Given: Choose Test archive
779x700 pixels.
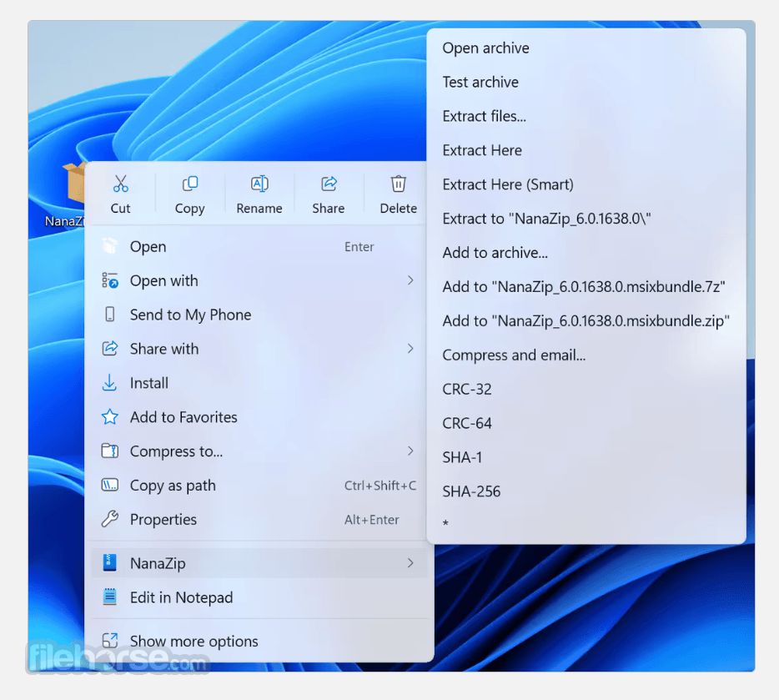Looking at the screenshot, I should 586,82.
